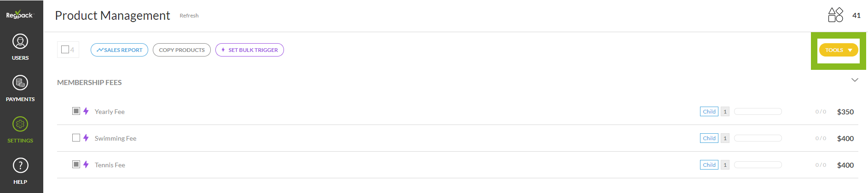868x193 pixels.
Task: Open the Users section icon
Action: tap(20, 42)
